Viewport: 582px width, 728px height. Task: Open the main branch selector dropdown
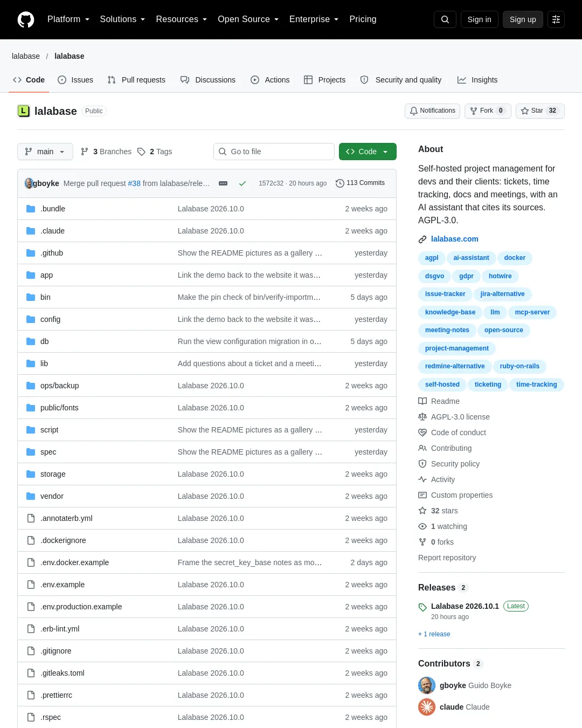coord(45,152)
